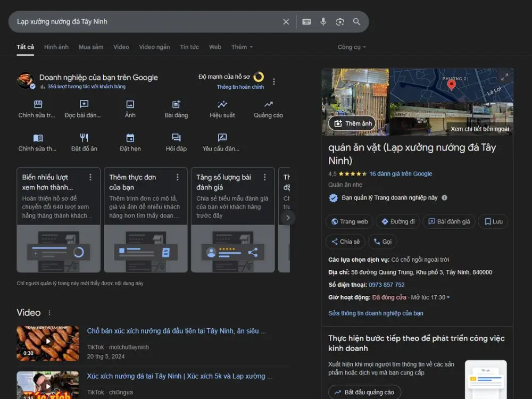Switch to the Tin tức tab
This screenshot has height=399, width=532.
189,47
